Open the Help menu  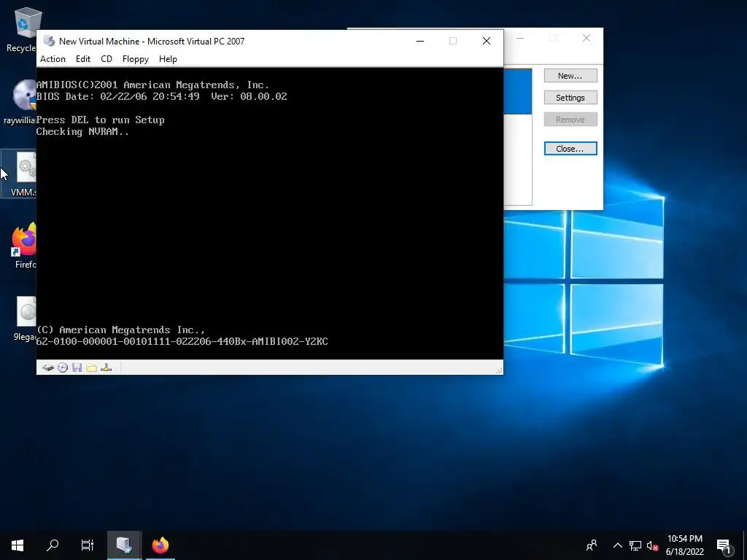click(168, 59)
